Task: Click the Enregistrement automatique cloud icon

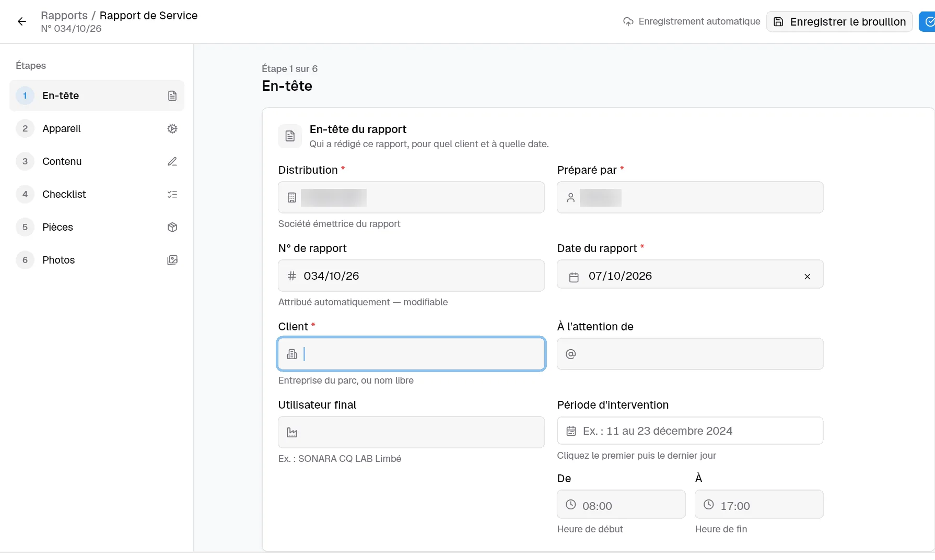Action: click(628, 21)
